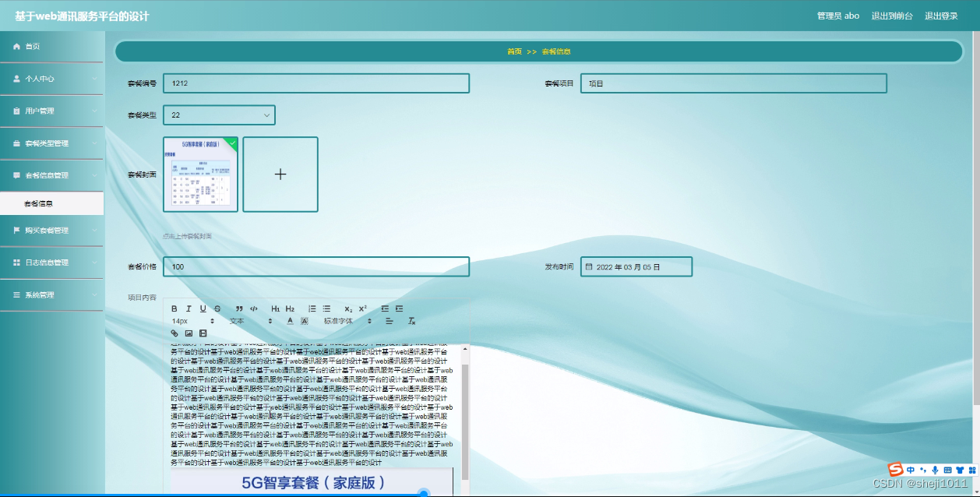Insert an image via the editor toolbar
The width and height of the screenshot is (980, 497).
pyautogui.click(x=188, y=333)
